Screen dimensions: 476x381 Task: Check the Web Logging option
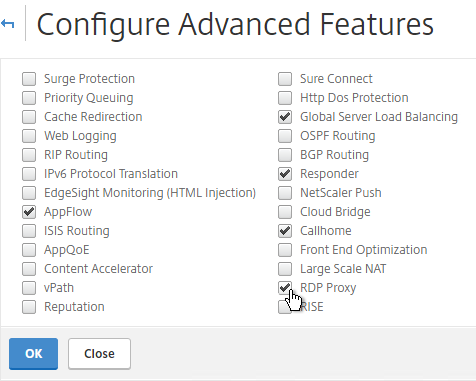click(x=29, y=136)
